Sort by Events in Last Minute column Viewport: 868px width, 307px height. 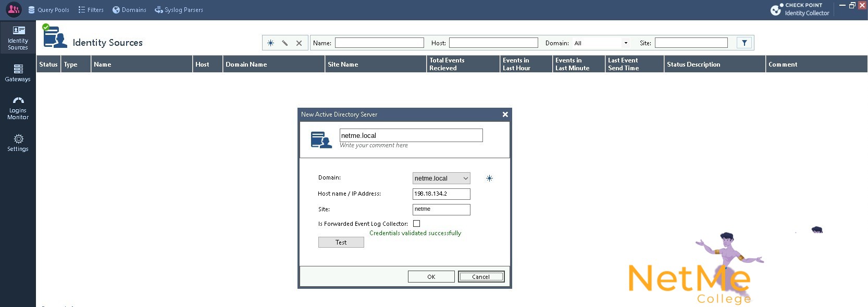tap(579, 65)
